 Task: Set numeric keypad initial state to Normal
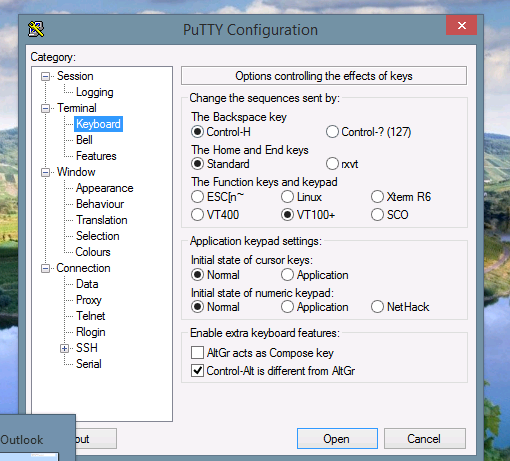tap(197, 307)
